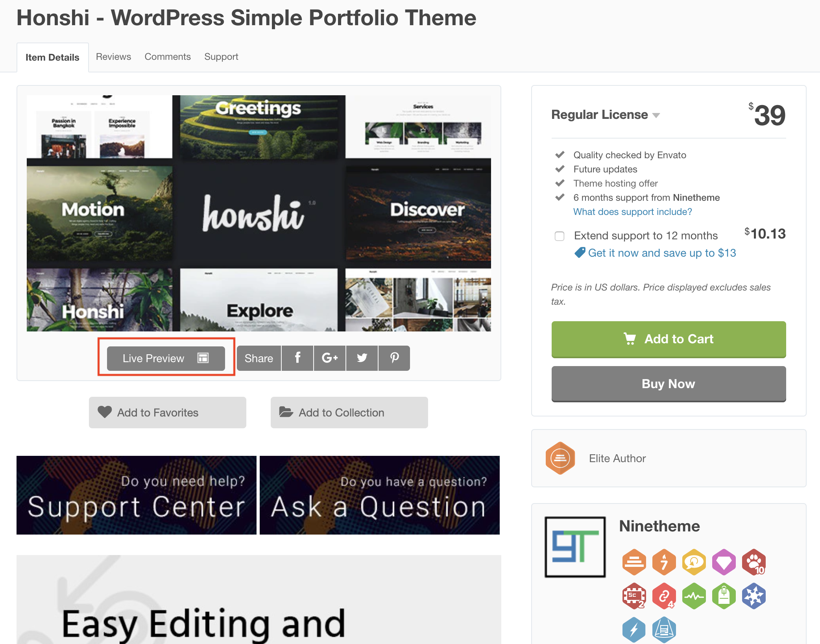Open Ninetheme author avatar
Screen dimensions: 820x644
tap(575, 547)
